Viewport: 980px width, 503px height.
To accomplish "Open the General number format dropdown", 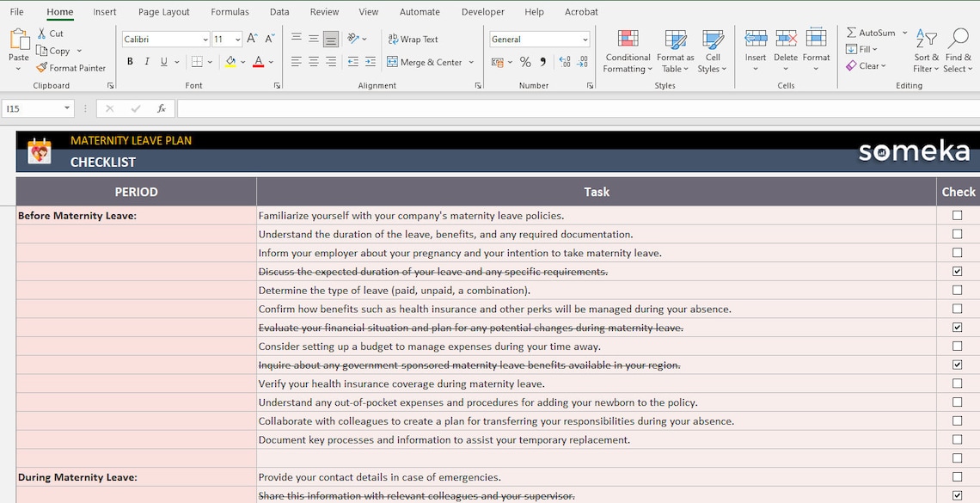I will pos(584,39).
